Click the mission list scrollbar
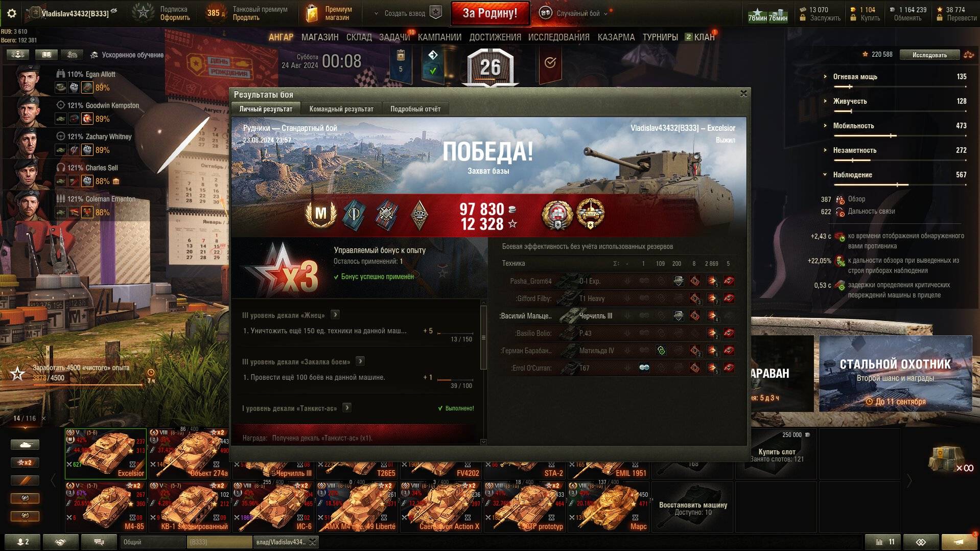This screenshot has width=980, height=551. click(x=483, y=337)
